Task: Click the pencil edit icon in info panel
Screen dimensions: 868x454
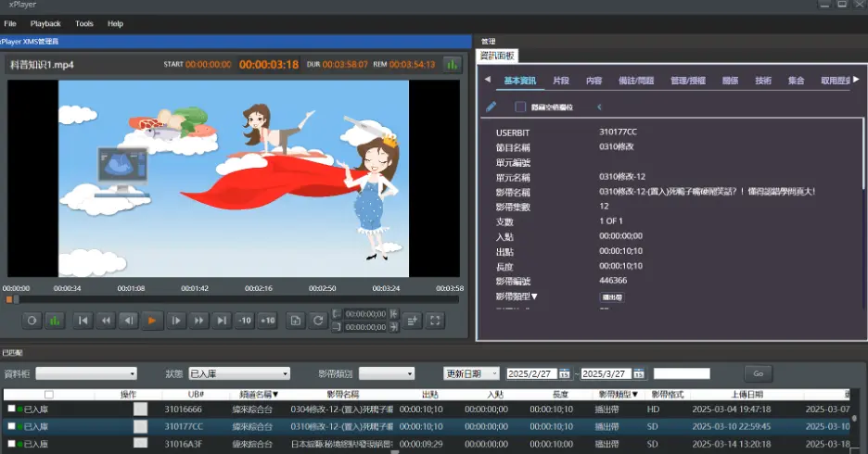Action: tap(491, 107)
